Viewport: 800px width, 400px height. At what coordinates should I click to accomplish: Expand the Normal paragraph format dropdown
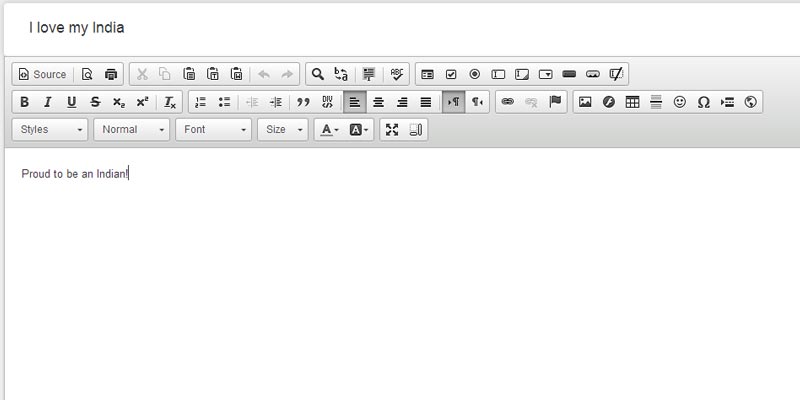[132, 130]
